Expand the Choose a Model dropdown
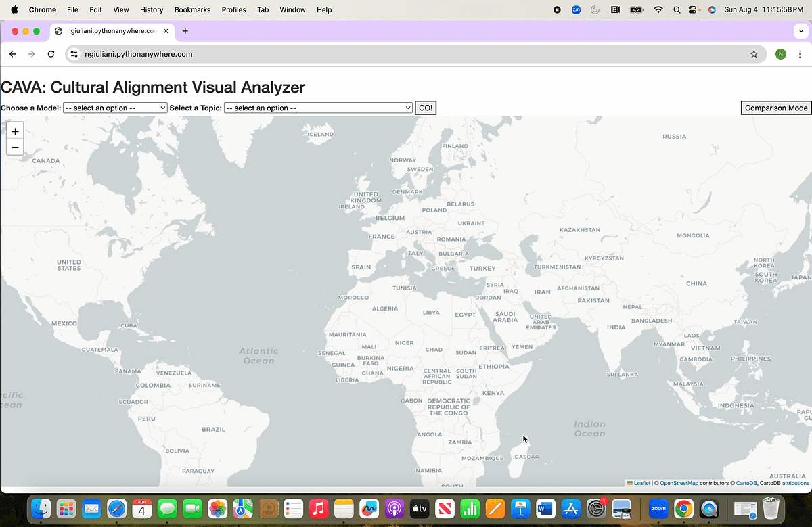Viewport: 812px width, 527px height. 115,108
